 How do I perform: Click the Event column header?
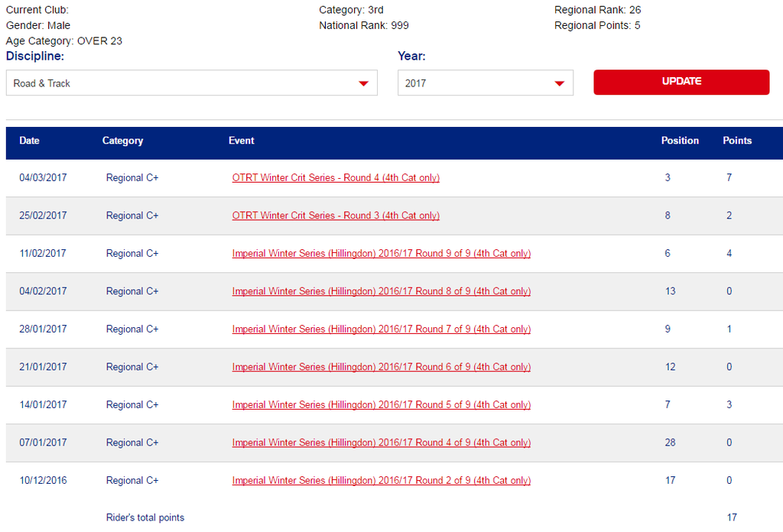[x=242, y=141]
